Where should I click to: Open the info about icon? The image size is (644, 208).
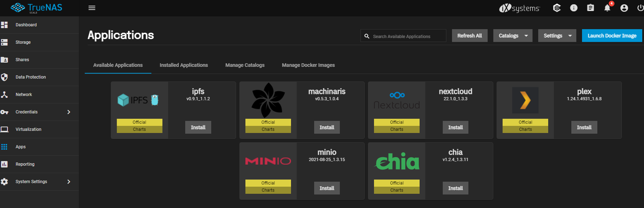574,8
